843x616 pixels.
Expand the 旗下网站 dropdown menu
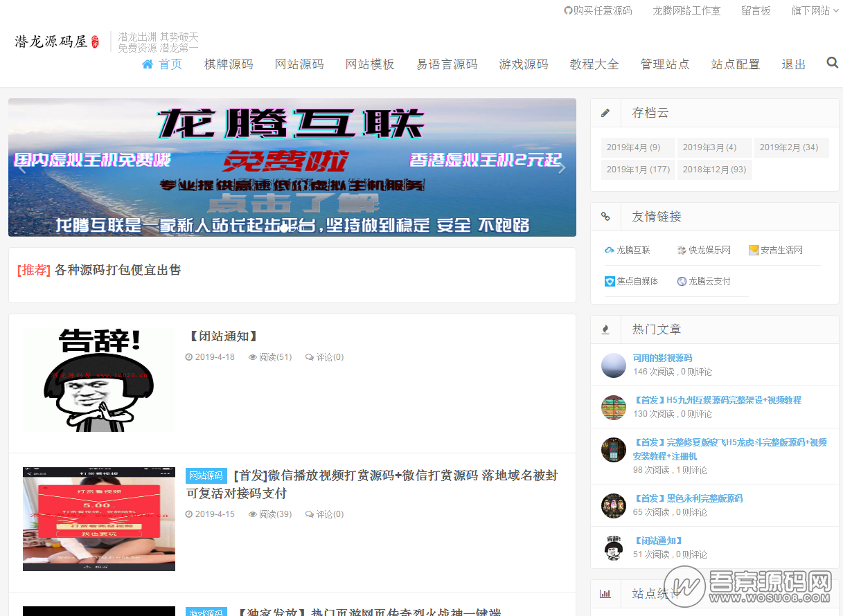(813, 11)
